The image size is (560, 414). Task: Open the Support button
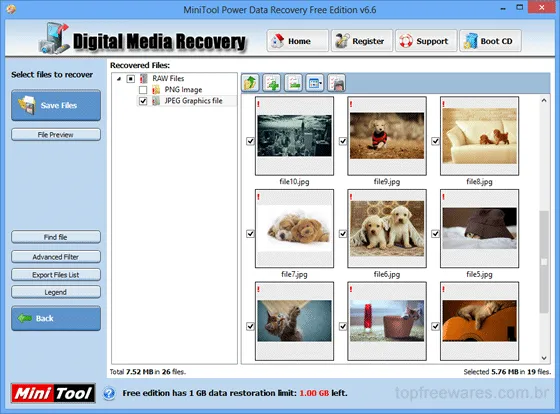(426, 41)
